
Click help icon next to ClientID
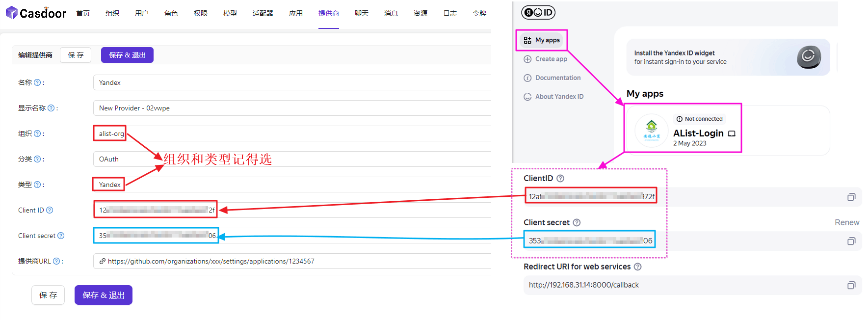coord(560,179)
